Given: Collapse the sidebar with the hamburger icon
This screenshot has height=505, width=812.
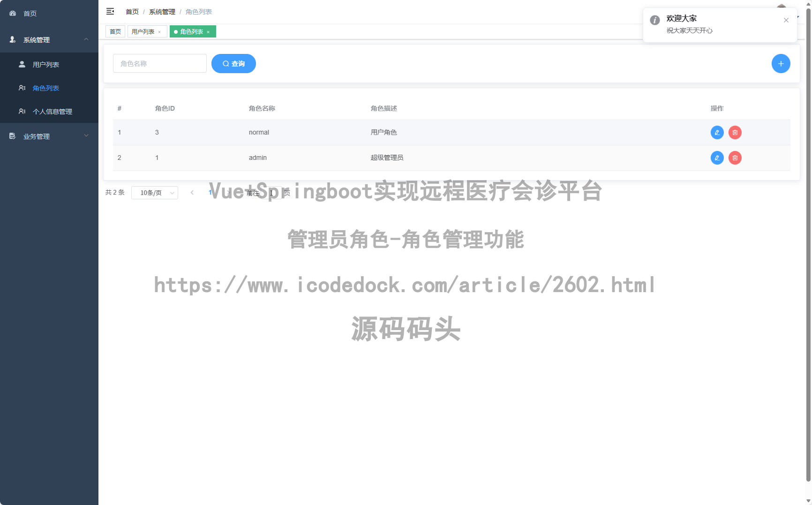Looking at the screenshot, I should click(111, 11).
